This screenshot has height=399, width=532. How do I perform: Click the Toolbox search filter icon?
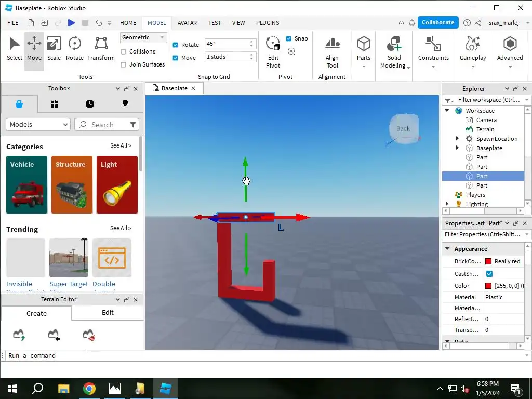[132, 125]
